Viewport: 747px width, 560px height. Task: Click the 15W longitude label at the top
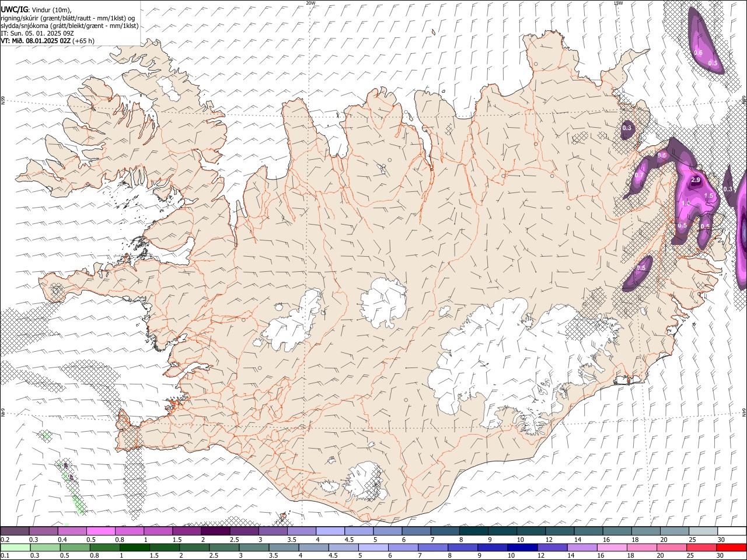[x=618, y=3]
